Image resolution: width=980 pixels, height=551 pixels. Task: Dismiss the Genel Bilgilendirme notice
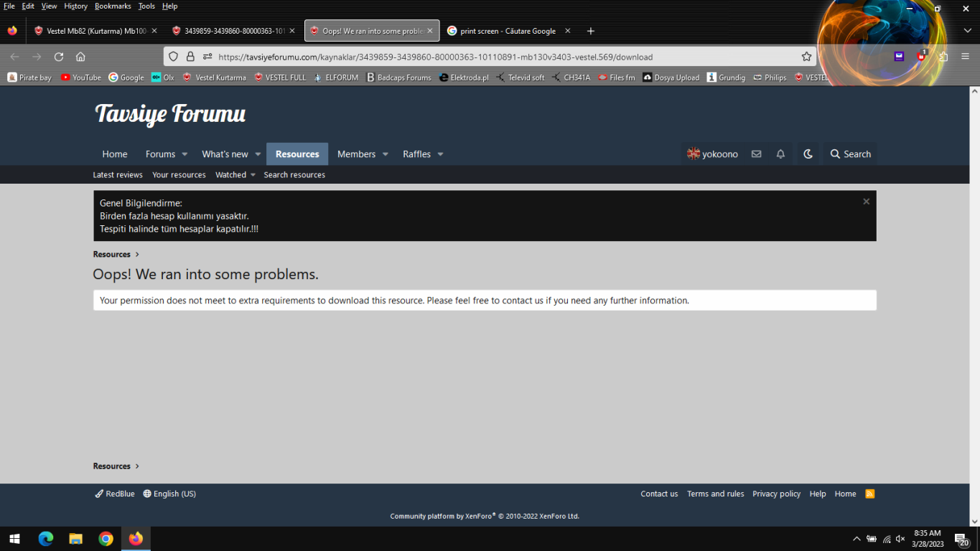pos(867,202)
